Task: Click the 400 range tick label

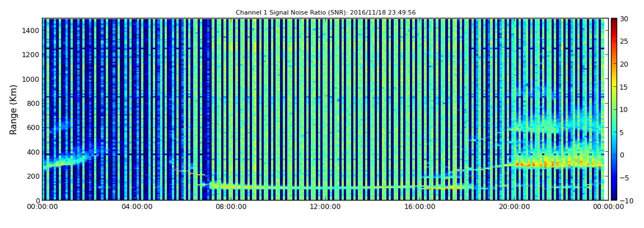Action: (x=33, y=152)
